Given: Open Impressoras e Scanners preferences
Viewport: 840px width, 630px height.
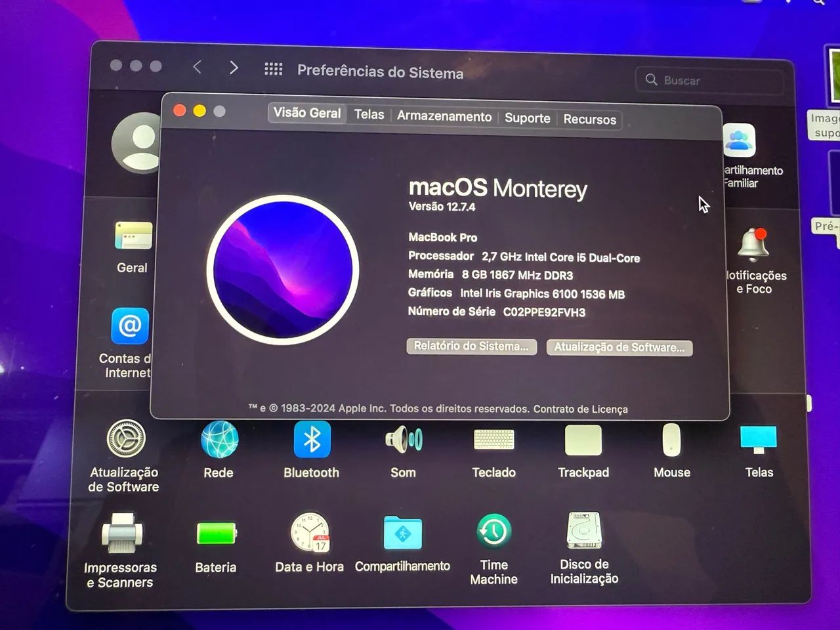Looking at the screenshot, I should [x=122, y=533].
